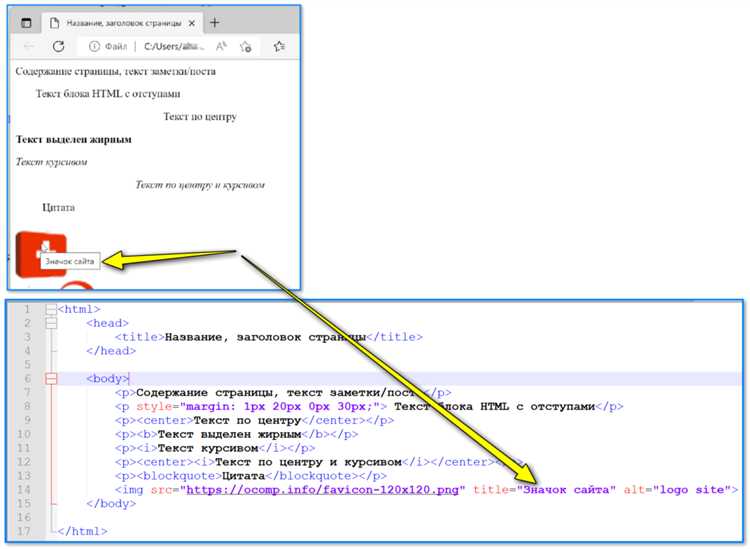The height and width of the screenshot is (549, 750).
Task: Collapse the head fold marker on line 2
Action: [x=51, y=323]
